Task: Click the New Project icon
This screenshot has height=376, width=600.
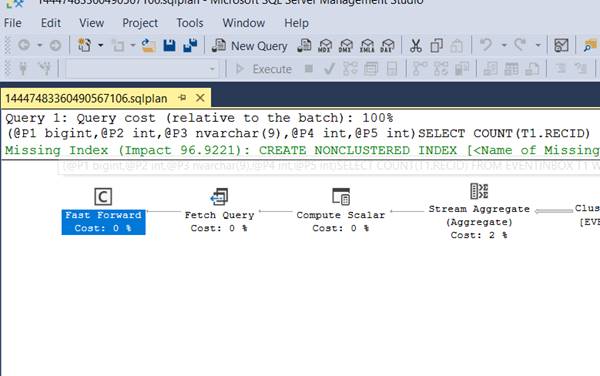Action: 85,45
